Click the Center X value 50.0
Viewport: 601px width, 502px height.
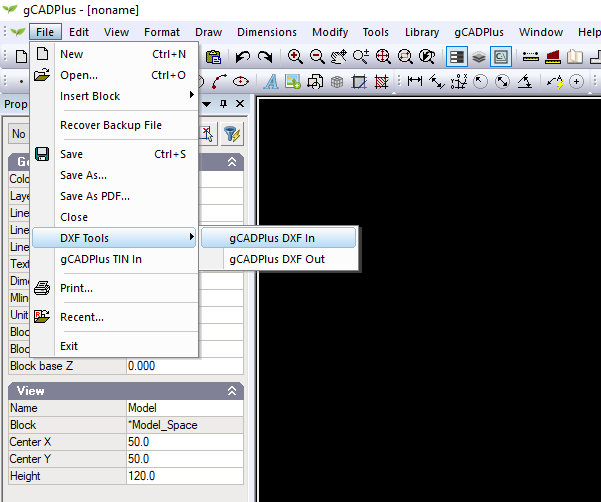pyautogui.click(x=185, y=442)
